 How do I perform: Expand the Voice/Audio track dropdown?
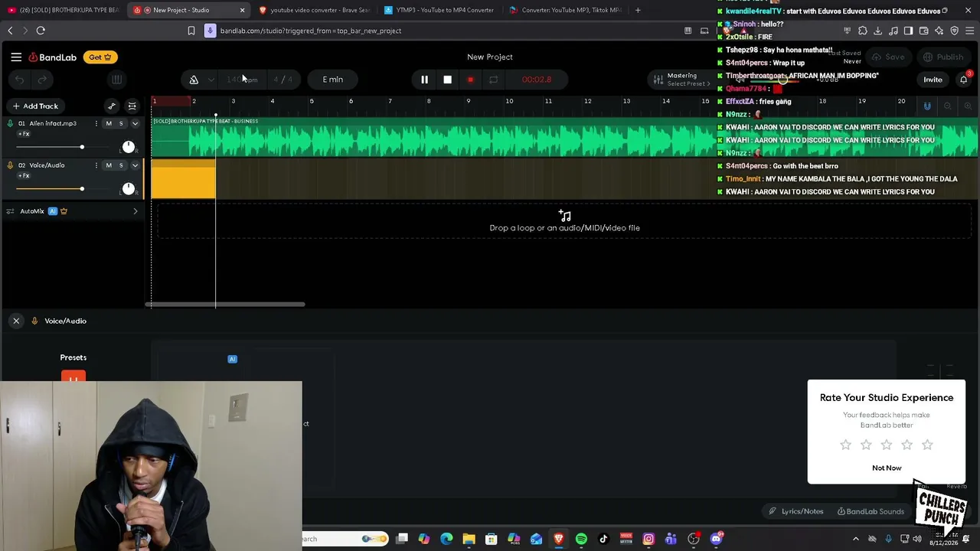tap(136, 165)
